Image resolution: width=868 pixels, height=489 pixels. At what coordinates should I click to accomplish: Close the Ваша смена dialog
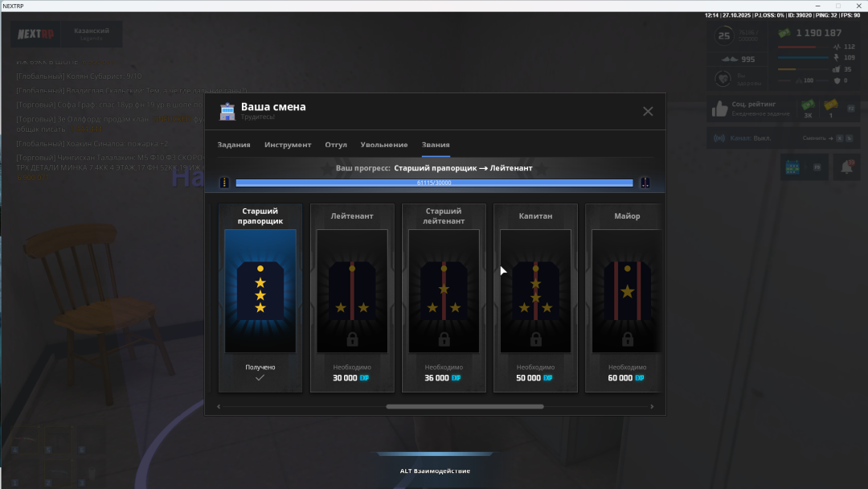(648, 111)
